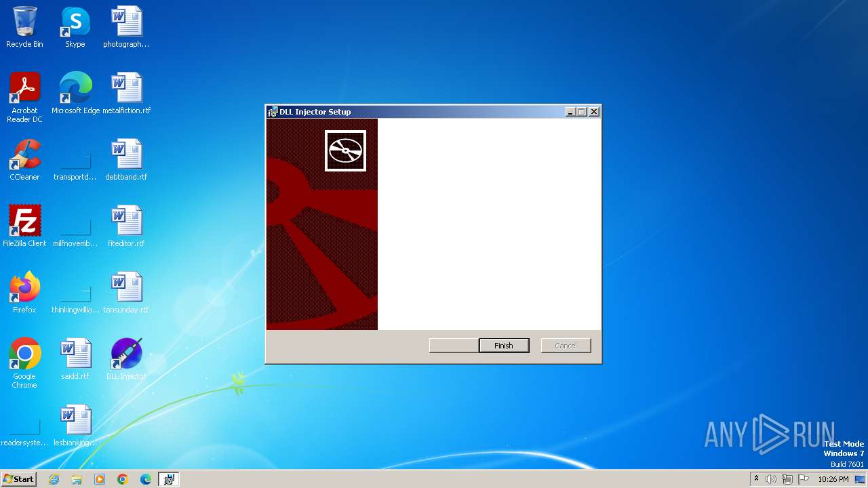Screen dimensions: 868x488
Task: Click the DLL Injector Setup title icon
Action: pos(273,112)
